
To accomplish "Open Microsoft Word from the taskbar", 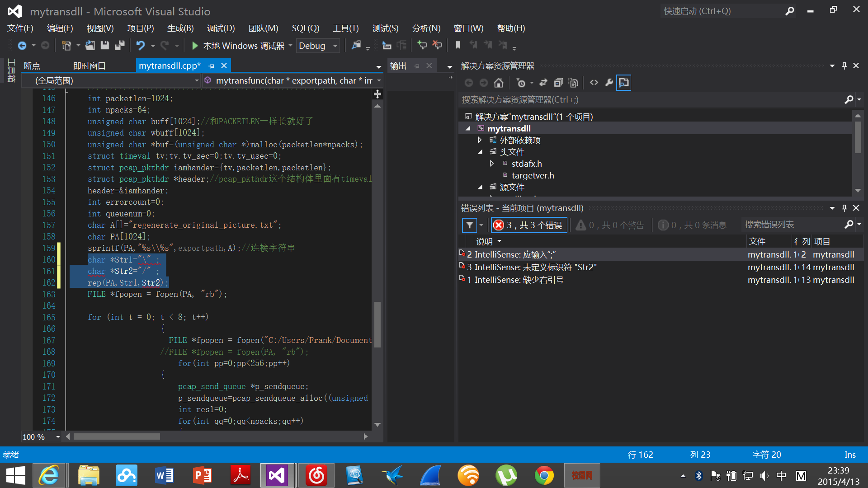I will point(164,475).
